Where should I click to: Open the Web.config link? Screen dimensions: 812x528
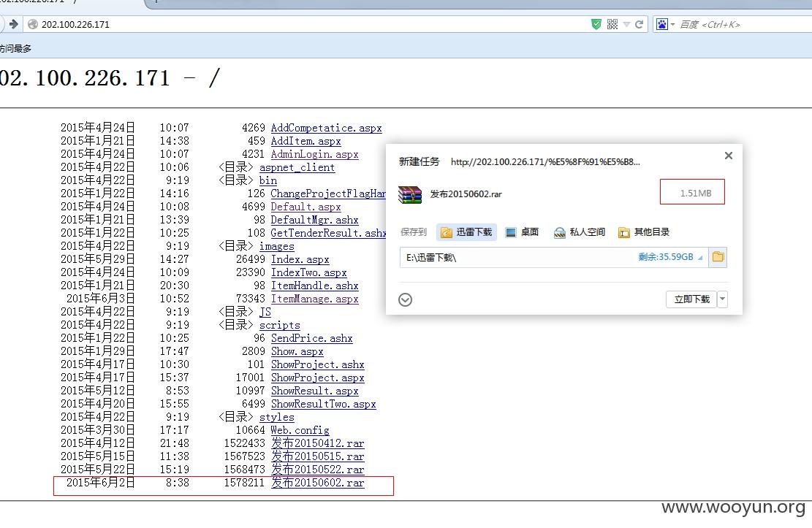point(300,430)
